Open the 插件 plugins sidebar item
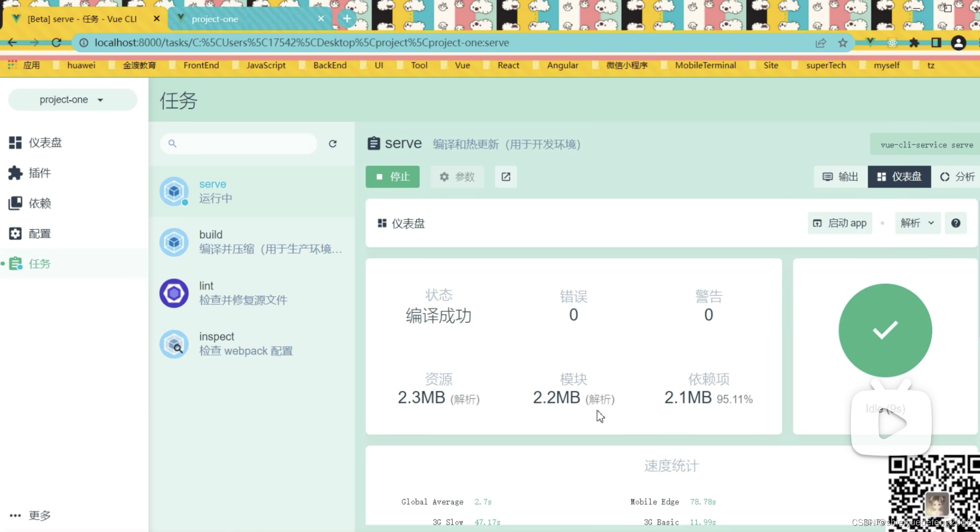The image size is (980, 532). tap(39, 173)
